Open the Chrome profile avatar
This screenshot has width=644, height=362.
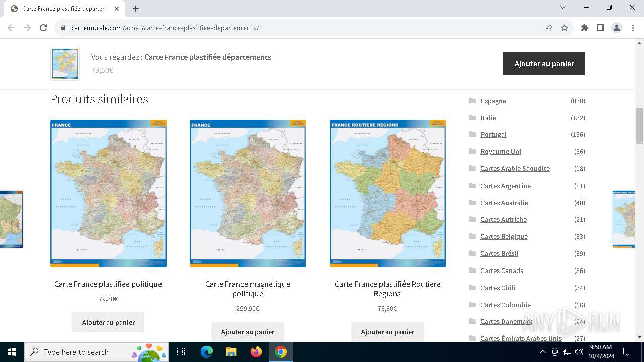click(617, 28)
